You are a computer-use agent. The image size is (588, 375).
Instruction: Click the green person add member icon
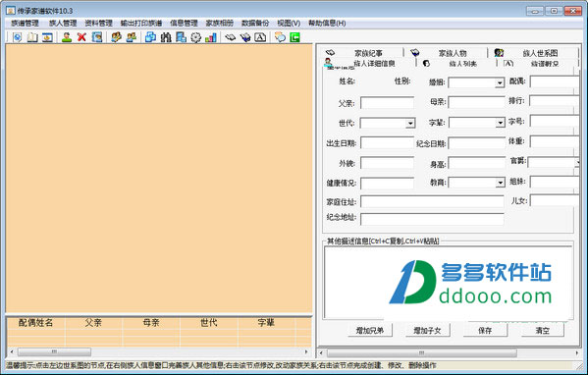coord(67,37)
